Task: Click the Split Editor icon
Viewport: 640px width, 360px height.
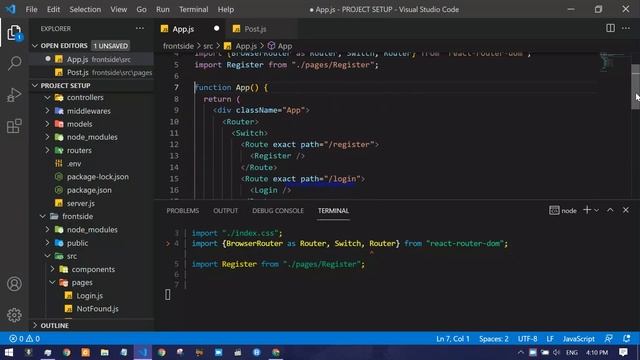Action: tap(610, 28)
